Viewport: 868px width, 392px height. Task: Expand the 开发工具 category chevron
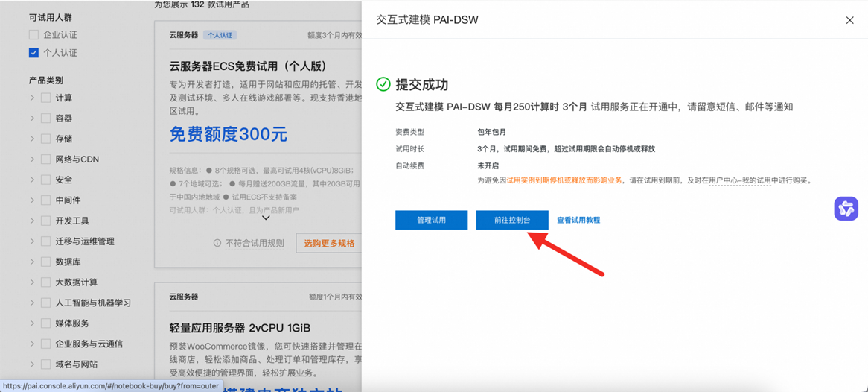(x=32, y=221)
